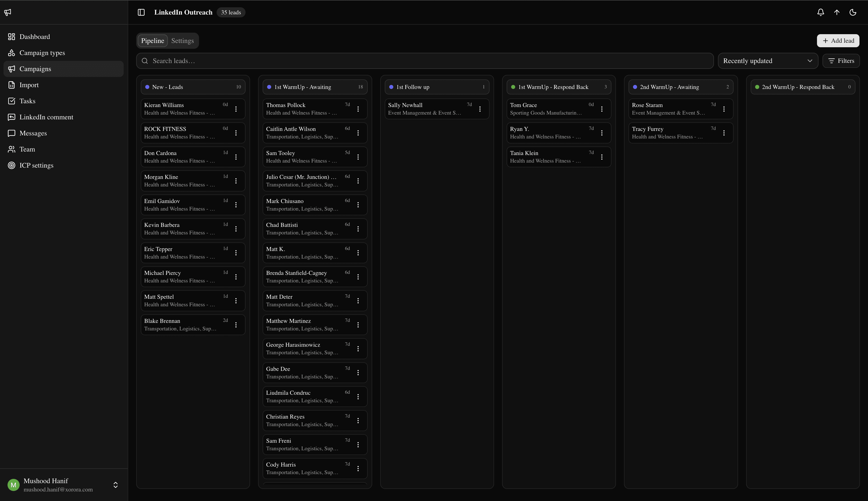The image size is (868, 501).
Task: Open the notifications bell
Action: click(821, 12)
